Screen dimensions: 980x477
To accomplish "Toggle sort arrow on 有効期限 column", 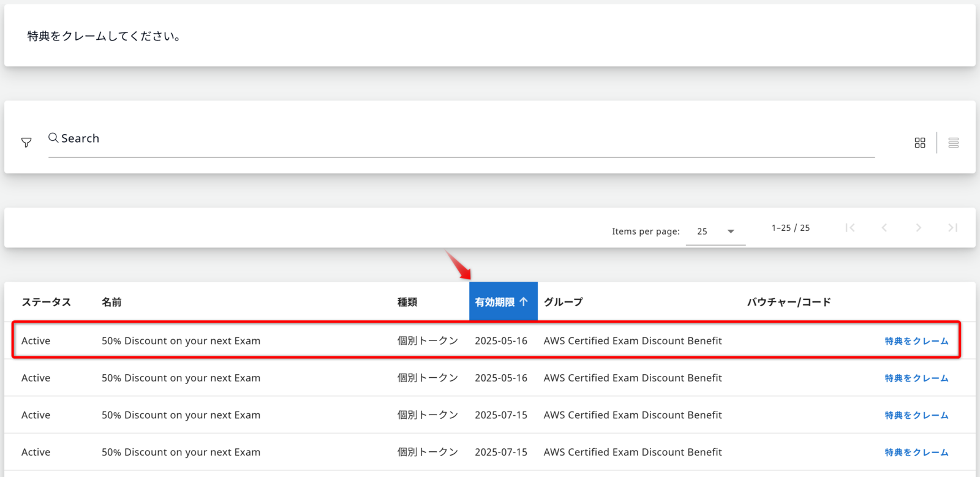I will click(524, 302).
